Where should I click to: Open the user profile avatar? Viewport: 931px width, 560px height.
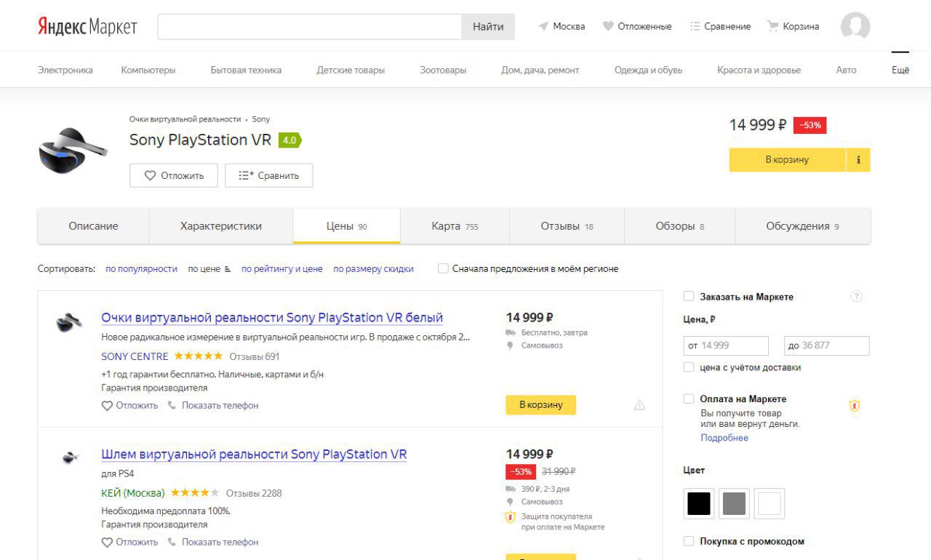tap(855, 26)
